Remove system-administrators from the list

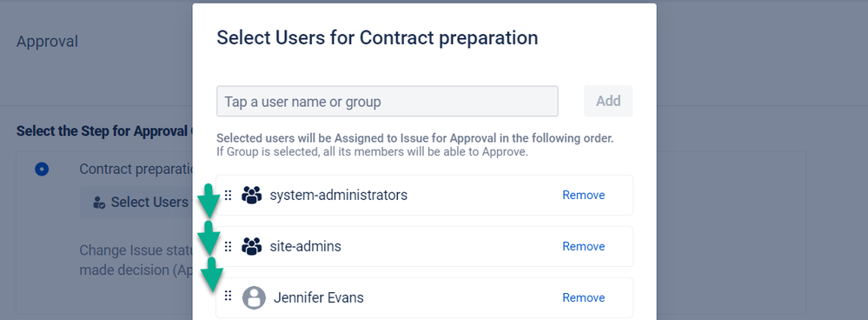pyautogui.click(x=584, y=195)
